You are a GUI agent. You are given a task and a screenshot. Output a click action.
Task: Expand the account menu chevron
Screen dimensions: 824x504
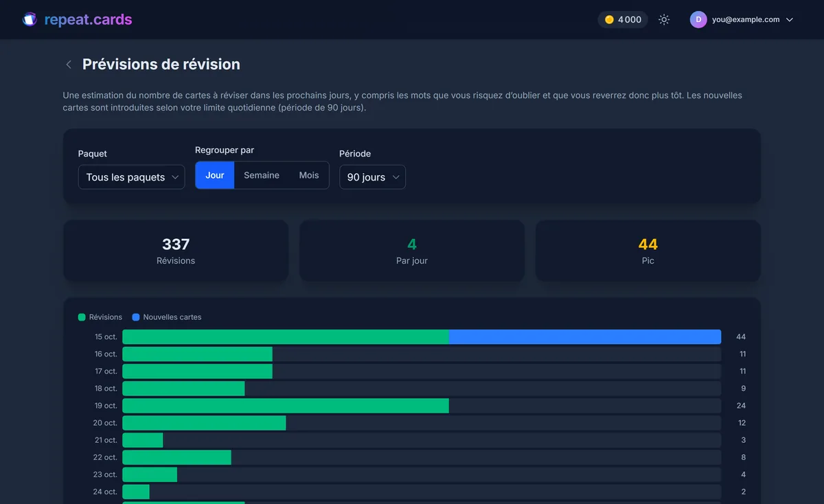[789, 20]
